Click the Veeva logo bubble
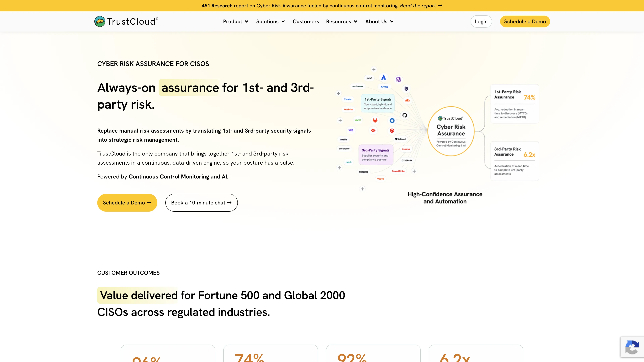 (x=381, y=179)
